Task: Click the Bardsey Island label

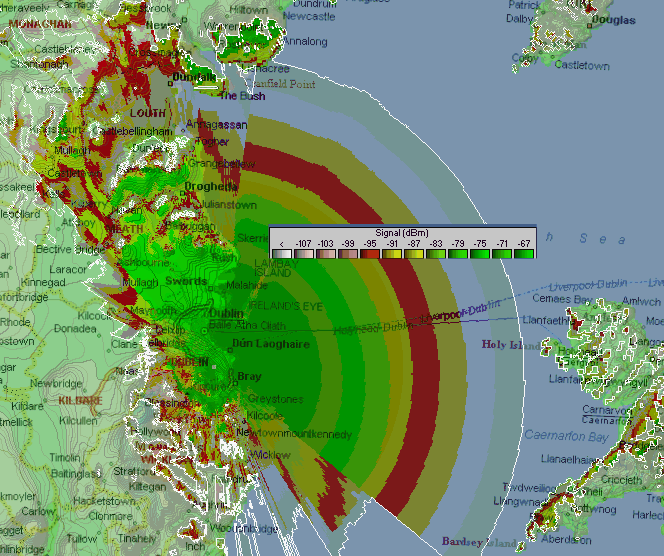Action: [x=479, y=542]
